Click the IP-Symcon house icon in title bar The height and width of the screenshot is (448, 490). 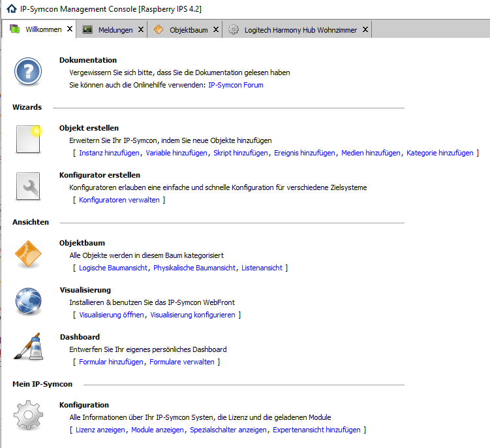[11, 10]
